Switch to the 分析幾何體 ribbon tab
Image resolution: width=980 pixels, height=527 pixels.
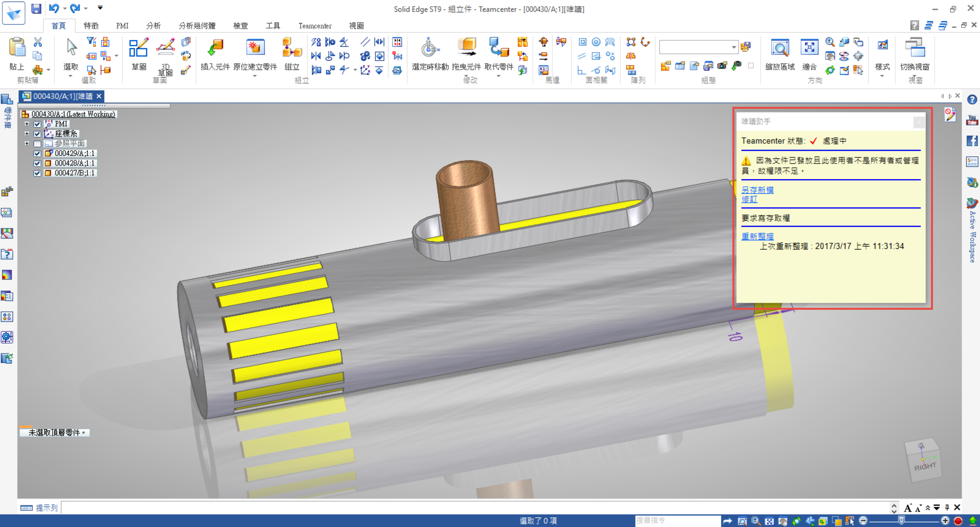pyautogui.click(x=197, y=25)
